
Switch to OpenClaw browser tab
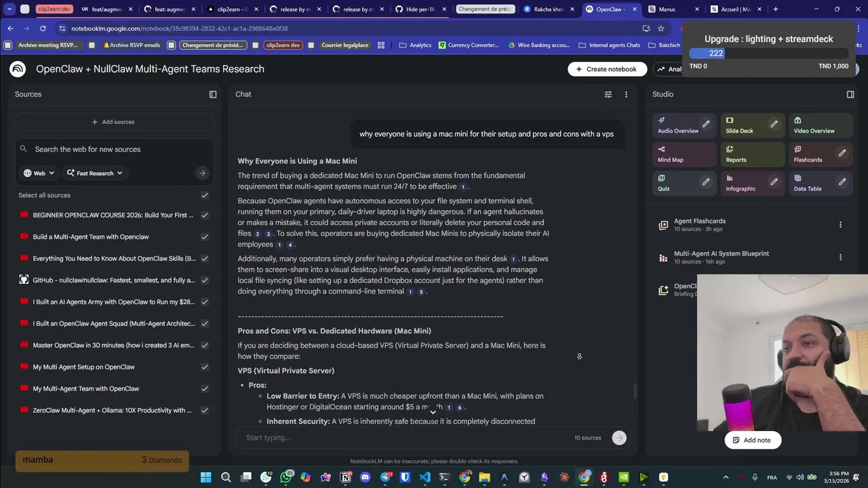pos(610,9)
